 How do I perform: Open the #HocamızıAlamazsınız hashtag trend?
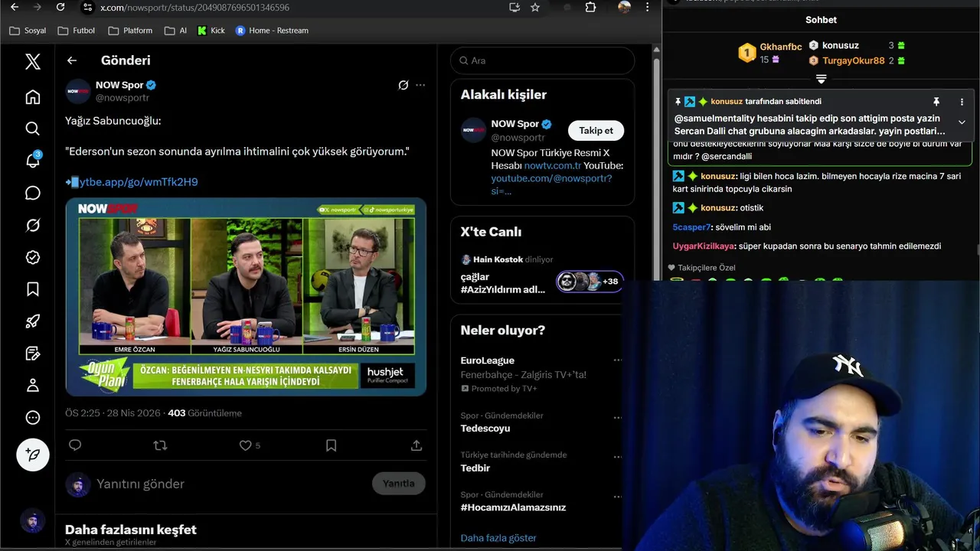tap(513, 507)
